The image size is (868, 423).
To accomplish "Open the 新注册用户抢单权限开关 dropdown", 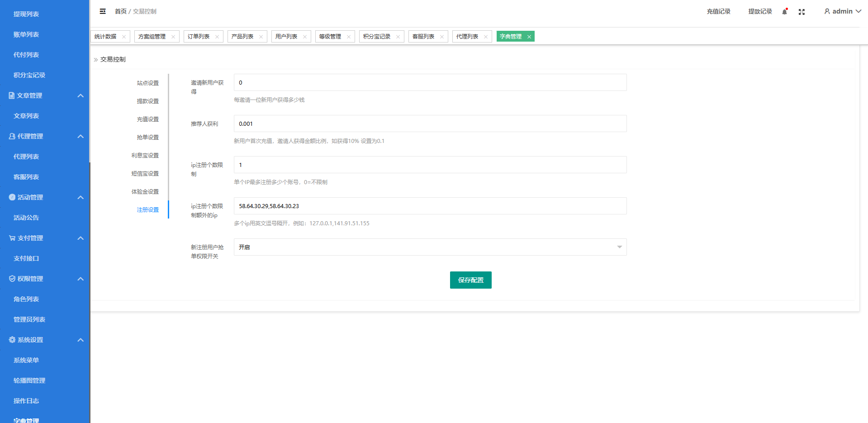I will point(430,247).
